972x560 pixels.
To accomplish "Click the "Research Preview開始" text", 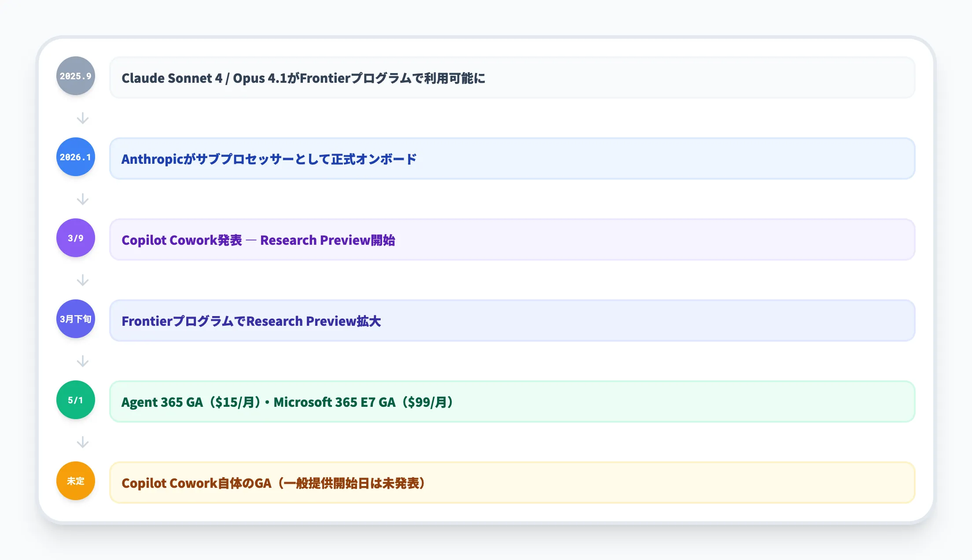I will point(328,240).
